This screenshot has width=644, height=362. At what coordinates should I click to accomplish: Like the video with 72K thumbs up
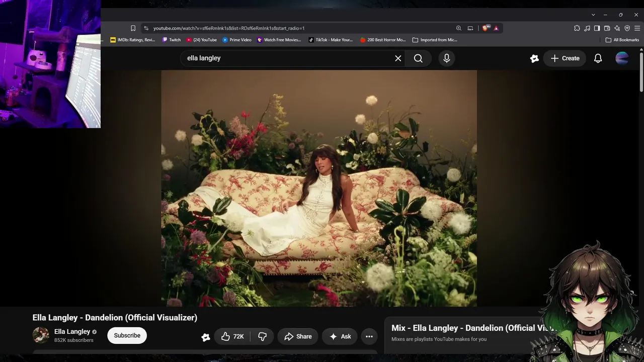[232, 336]
